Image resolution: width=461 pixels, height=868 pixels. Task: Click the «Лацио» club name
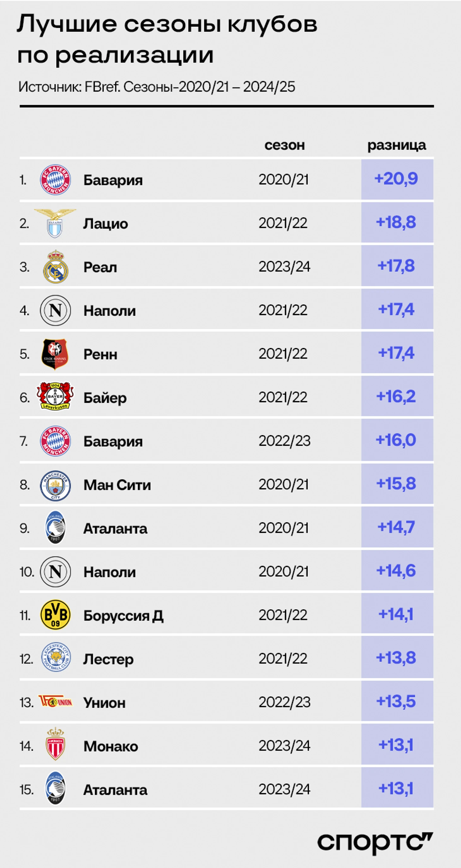pos(105,224)
